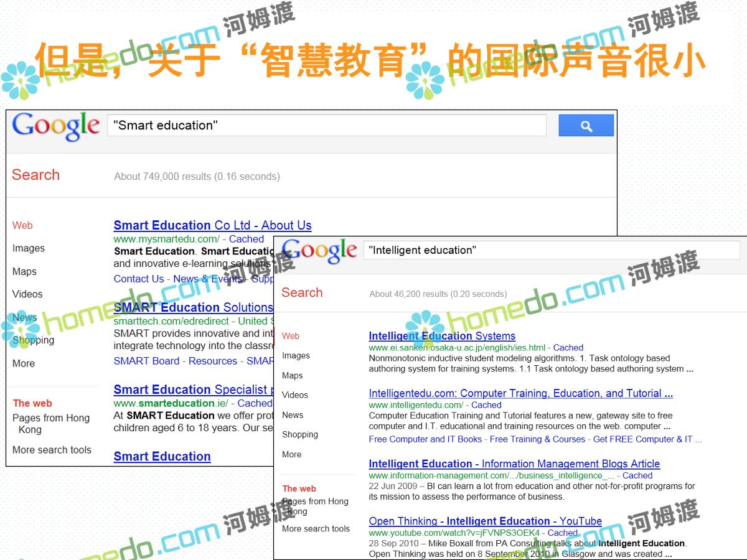
Task: Open last "Smart Education" result title
Action: [162, 456]
